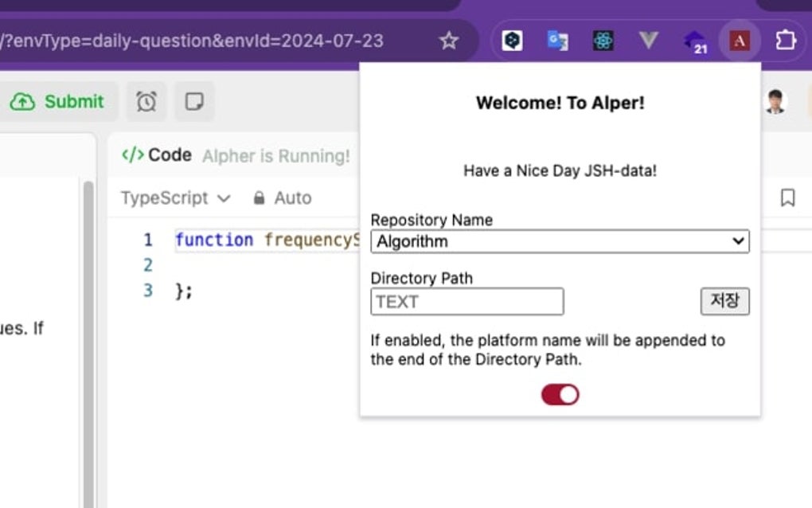Bookmark this page with the star icon
The width and height of the screenshot is (812, 508).
(449, 41)
